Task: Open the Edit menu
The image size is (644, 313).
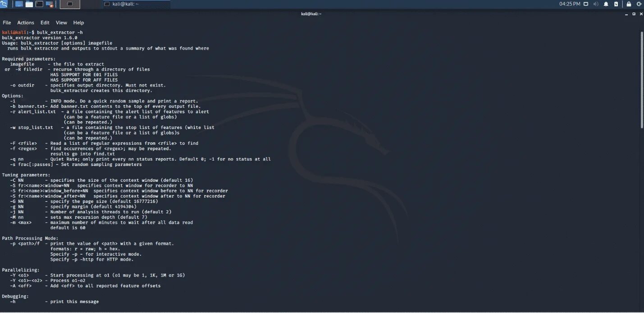Action: pyautogui.click(x=45, y=23)
